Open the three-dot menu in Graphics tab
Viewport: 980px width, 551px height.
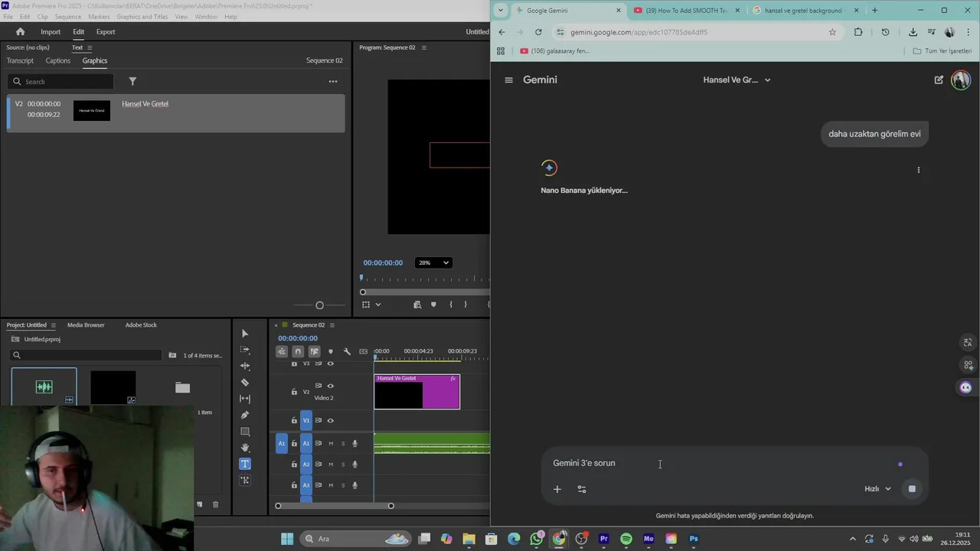(333, 81)
